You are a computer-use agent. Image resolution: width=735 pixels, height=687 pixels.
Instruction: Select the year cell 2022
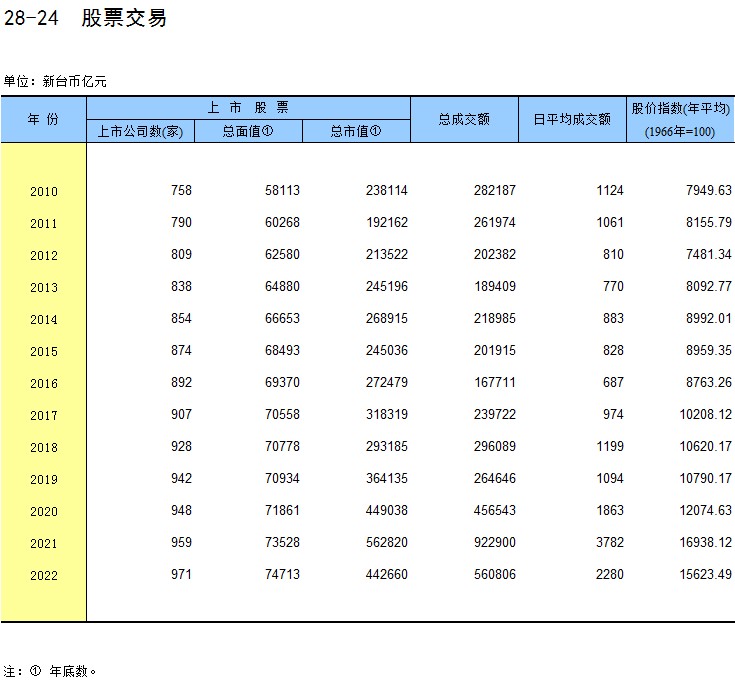click(x=44, y=575)
